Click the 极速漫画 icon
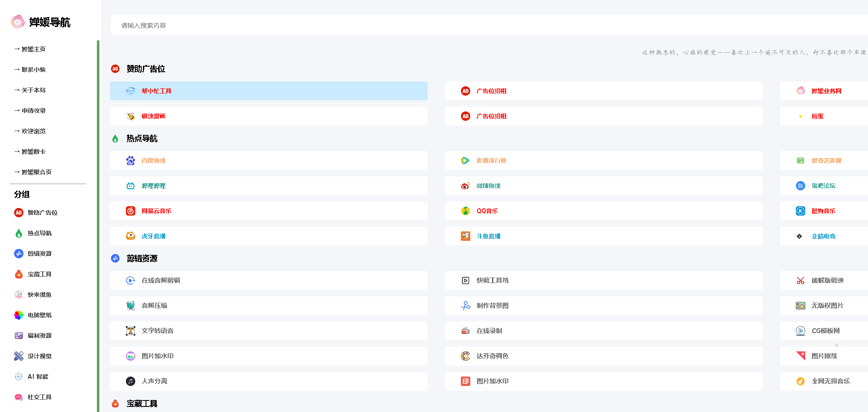868x412 pixels. tap(131, 116)
